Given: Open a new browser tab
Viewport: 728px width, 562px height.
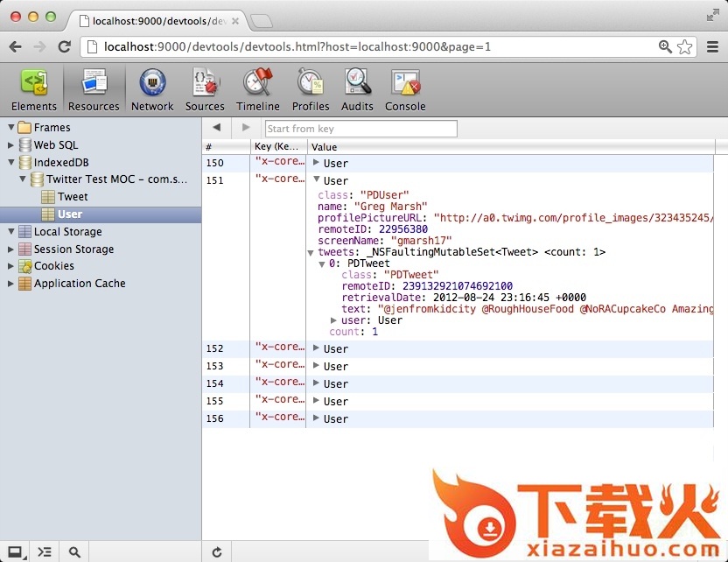Looking at the screenshot, I should coord(262,21).
